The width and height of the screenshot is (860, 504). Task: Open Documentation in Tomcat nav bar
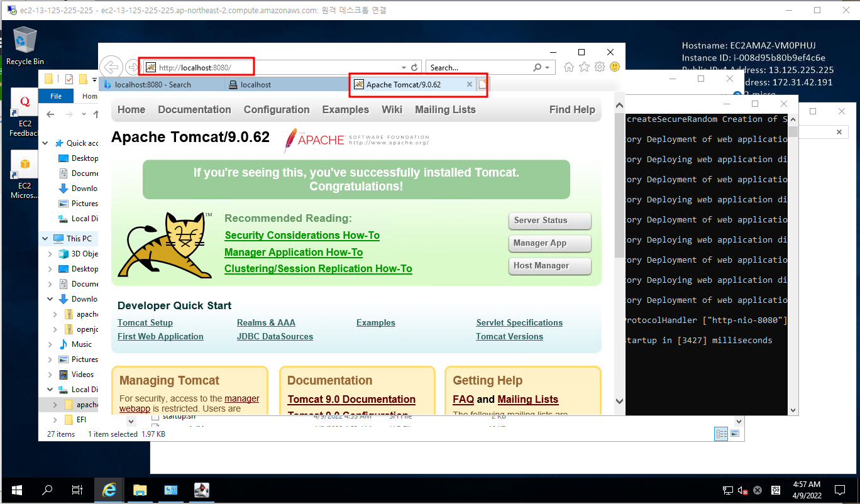point(194,109)
